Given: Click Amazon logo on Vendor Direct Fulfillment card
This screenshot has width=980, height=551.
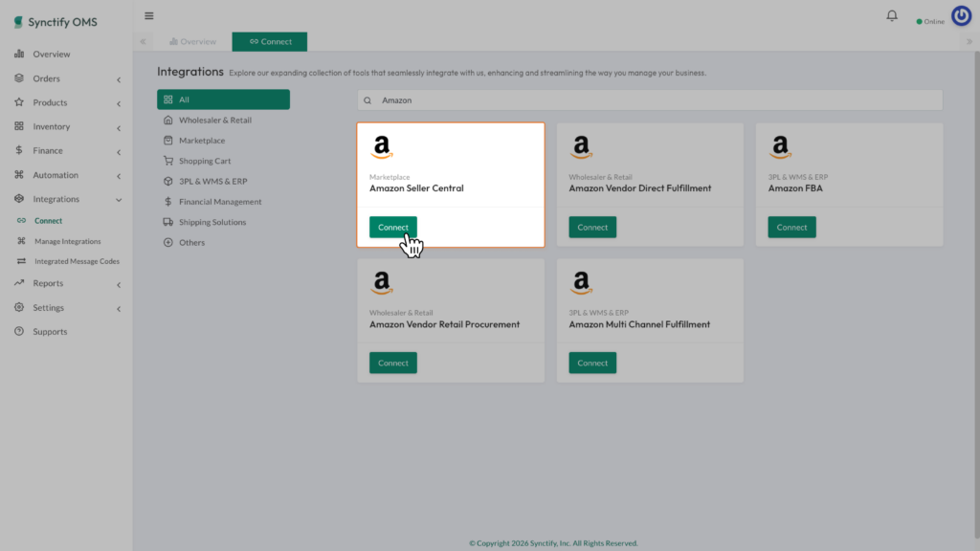Looking at the screenshot, I should point(581,147).
